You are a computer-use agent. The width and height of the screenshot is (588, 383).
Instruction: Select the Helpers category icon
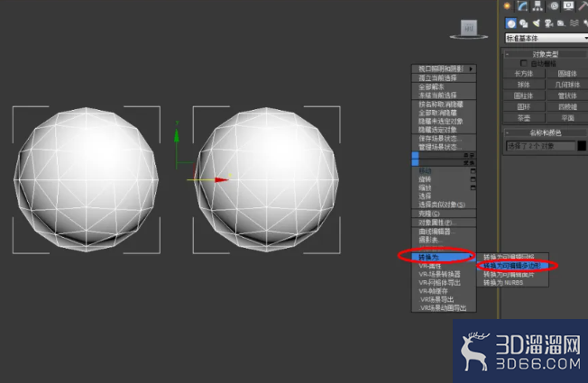(x=561, y=23)
